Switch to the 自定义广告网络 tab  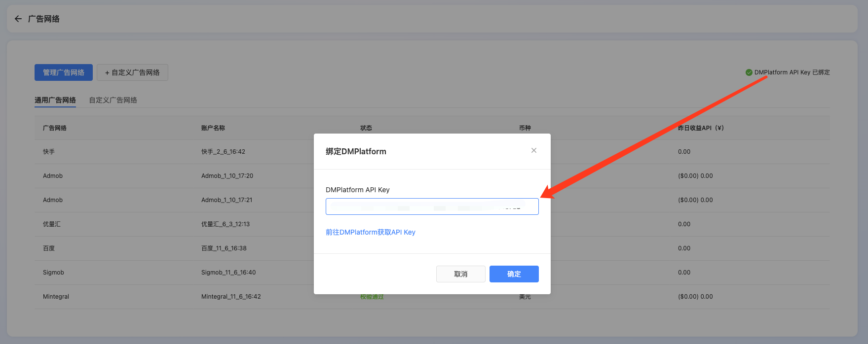coord(113,100)
